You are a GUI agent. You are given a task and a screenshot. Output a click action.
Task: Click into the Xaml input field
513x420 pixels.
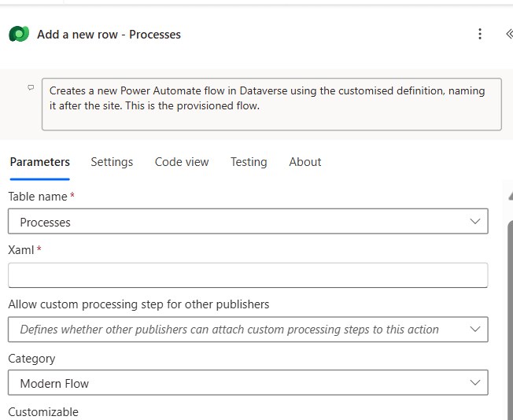coord(248,275)
